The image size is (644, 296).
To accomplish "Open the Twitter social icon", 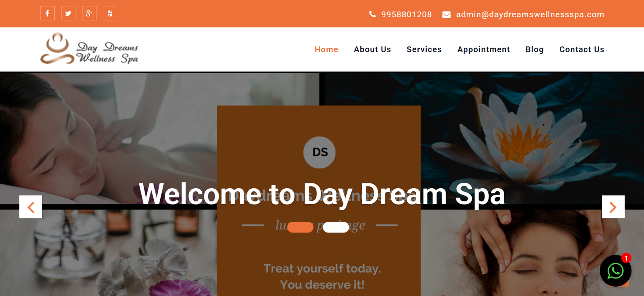I will 68,13.
